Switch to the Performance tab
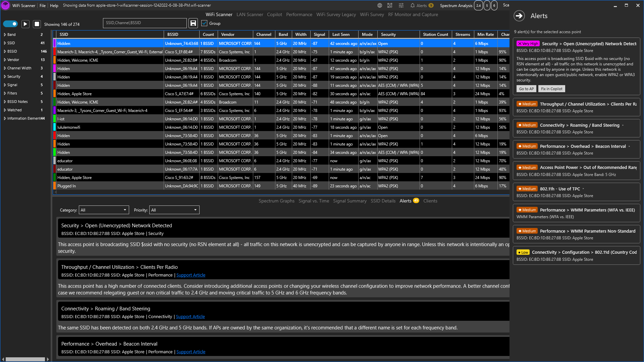644x362 pixels. [299, 14]
